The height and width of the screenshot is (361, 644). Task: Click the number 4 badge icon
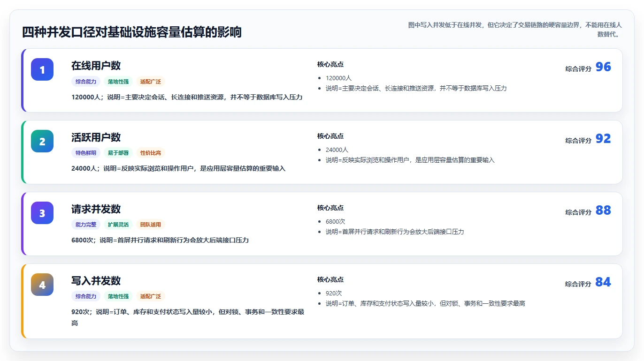(x=42, y=285)
